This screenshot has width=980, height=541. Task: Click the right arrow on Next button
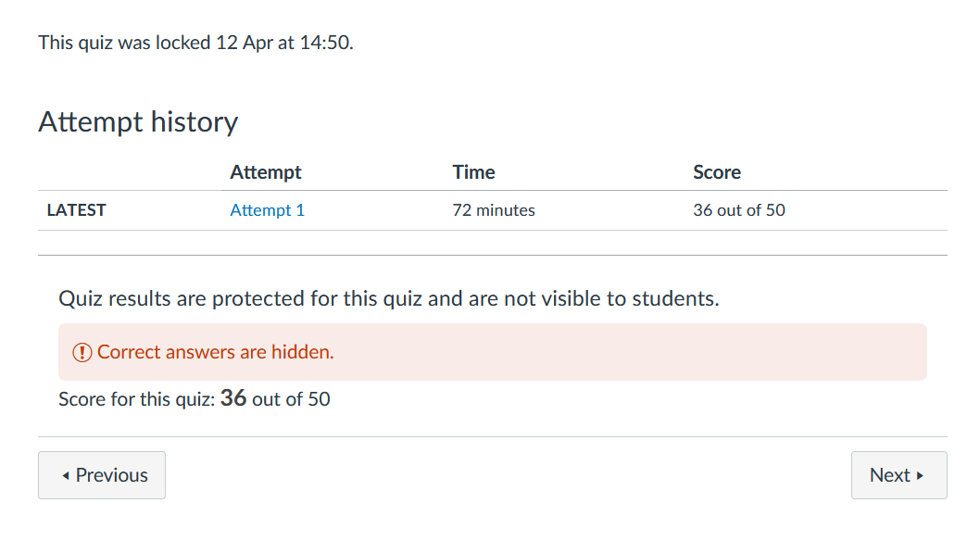coord(920,475)
